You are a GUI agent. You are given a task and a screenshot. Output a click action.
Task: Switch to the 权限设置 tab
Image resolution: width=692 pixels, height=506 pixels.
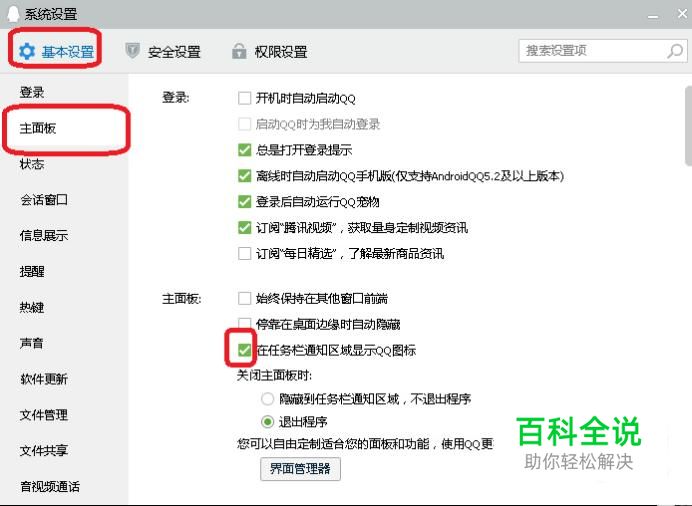270,52
